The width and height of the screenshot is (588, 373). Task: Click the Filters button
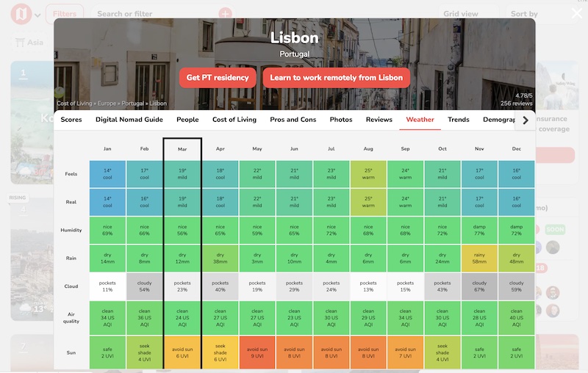pos(65,14)
